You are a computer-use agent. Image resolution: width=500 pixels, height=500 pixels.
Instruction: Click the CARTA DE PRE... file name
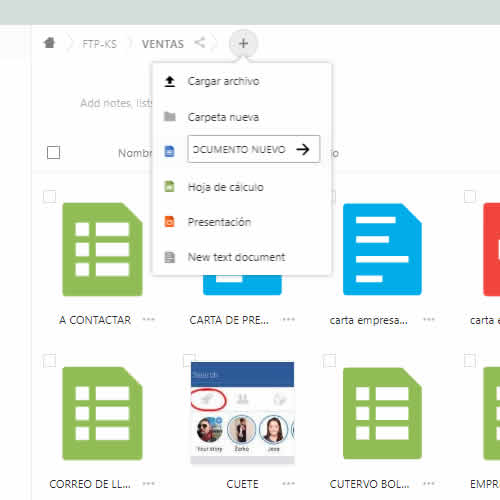click(229, 320)
